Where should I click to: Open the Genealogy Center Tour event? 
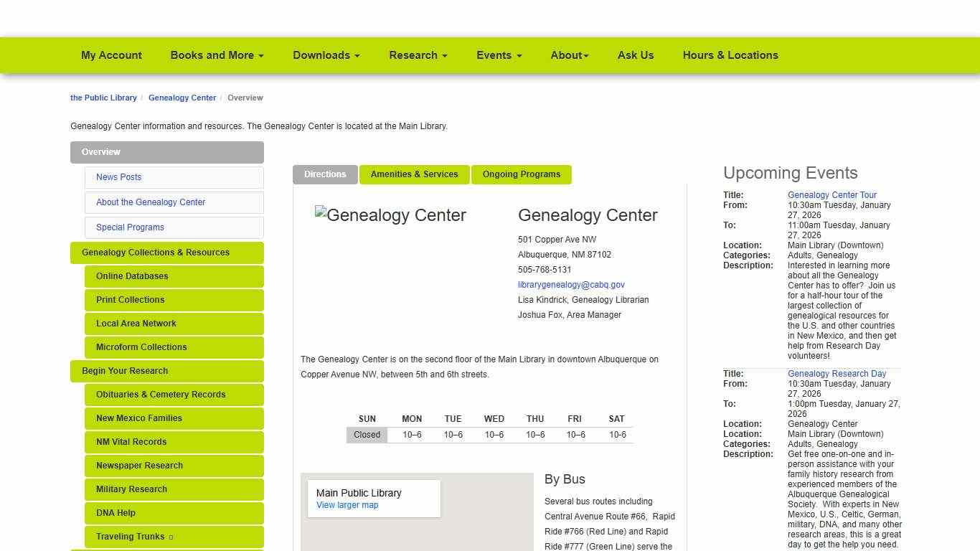coord(831,194)
